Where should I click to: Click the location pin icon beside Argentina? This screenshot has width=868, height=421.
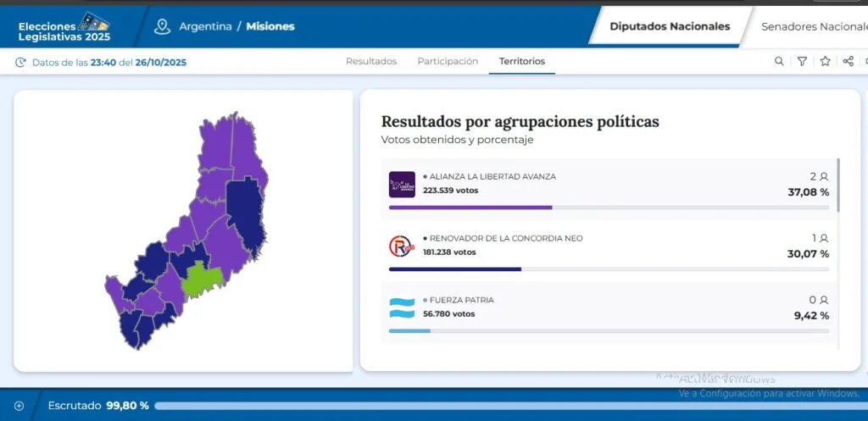[162, 26]
